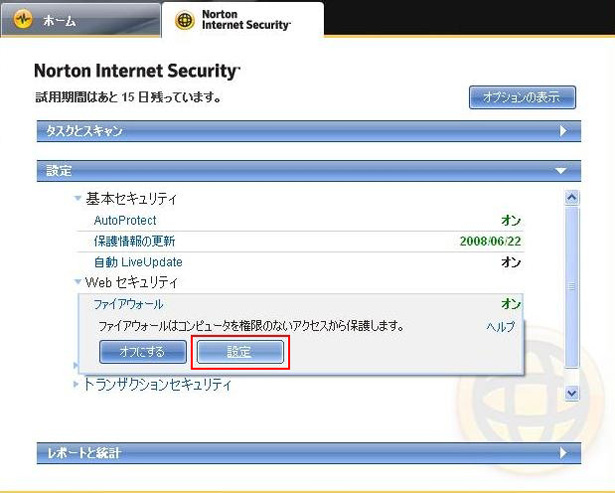
Task: Open 自動 LiveUpdate setting
Action: coord(138,262)
